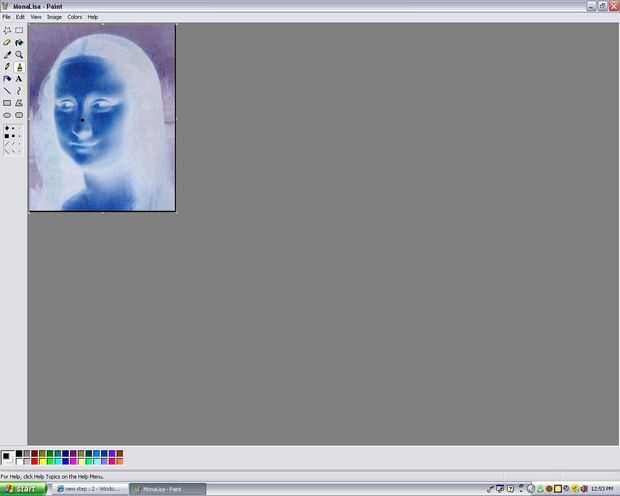
Task: Pick bright green from the palette
Action: click(50, 461)
